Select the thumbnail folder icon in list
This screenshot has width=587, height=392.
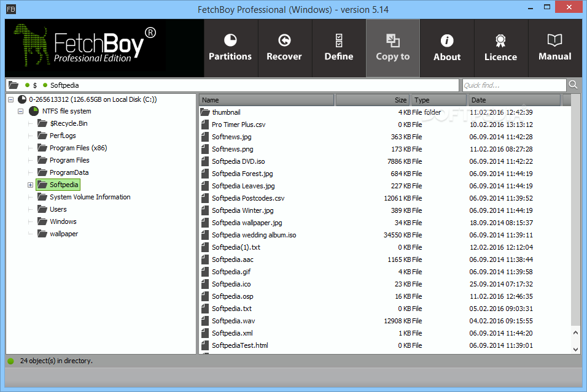pyautogui.click(x=205, y=112)
